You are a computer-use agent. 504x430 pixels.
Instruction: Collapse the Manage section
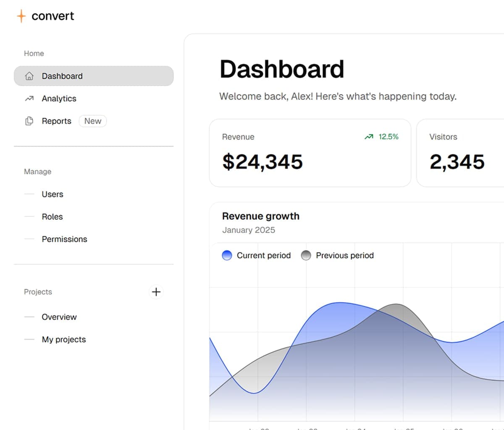37,171
